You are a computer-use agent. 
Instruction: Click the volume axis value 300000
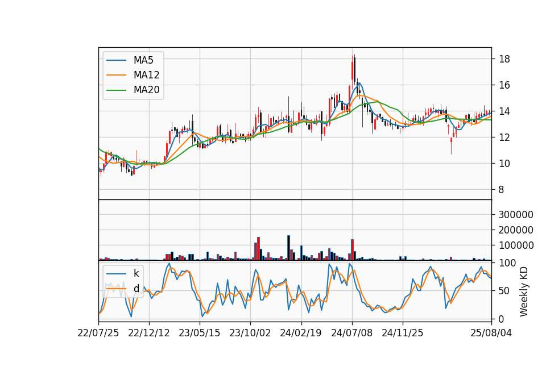tap(516, 215)
